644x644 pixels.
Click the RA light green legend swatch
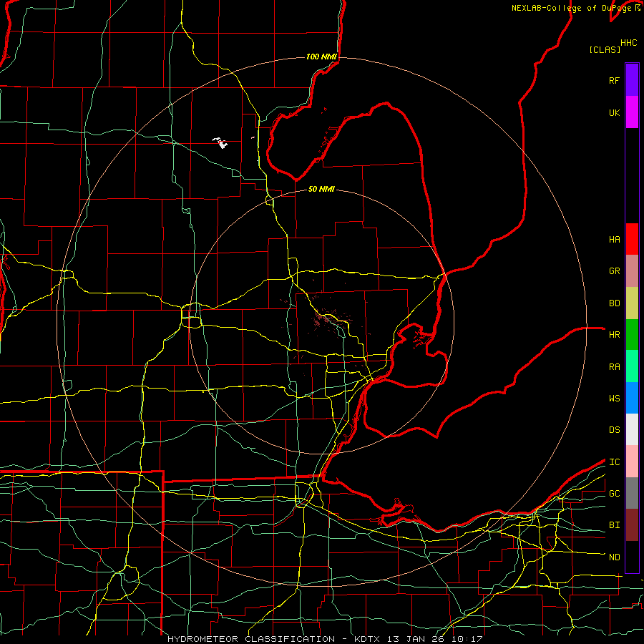(x=632, y=366)
